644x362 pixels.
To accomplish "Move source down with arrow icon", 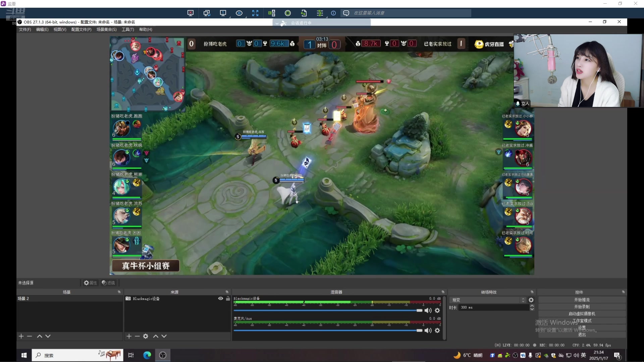I will tap(164, 336).
